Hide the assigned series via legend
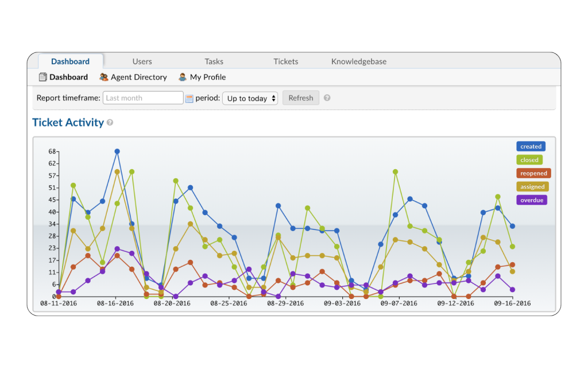The height and width of the screenshot is (368, 588). (532, 186)
